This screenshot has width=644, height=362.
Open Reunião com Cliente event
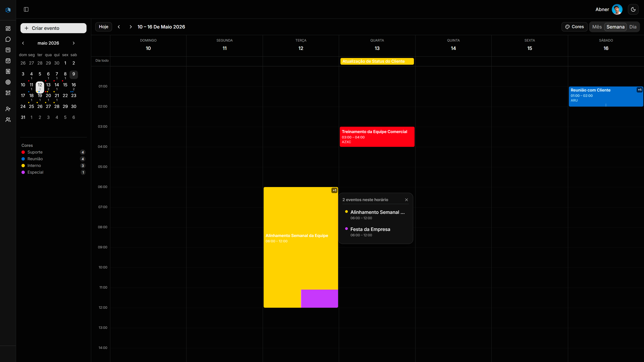pyautogui.click(x=606, y=97)
